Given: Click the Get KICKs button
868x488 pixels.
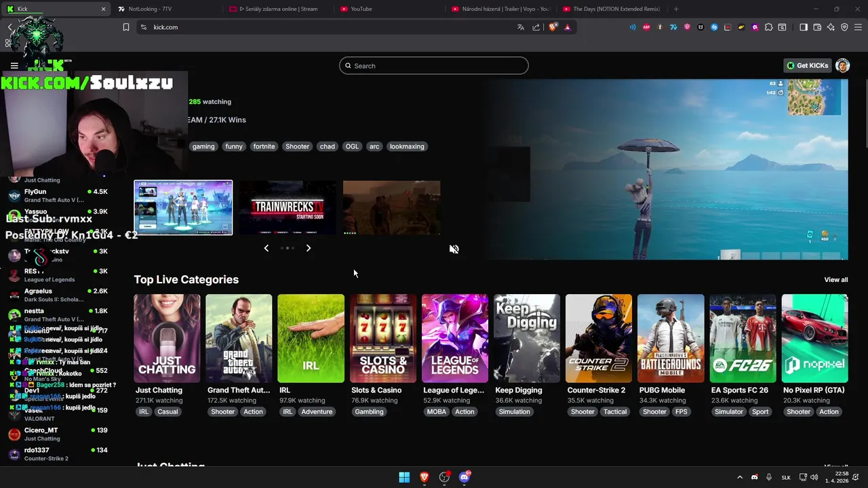Looking at the screenshot, I should click(x=807, y=66).
